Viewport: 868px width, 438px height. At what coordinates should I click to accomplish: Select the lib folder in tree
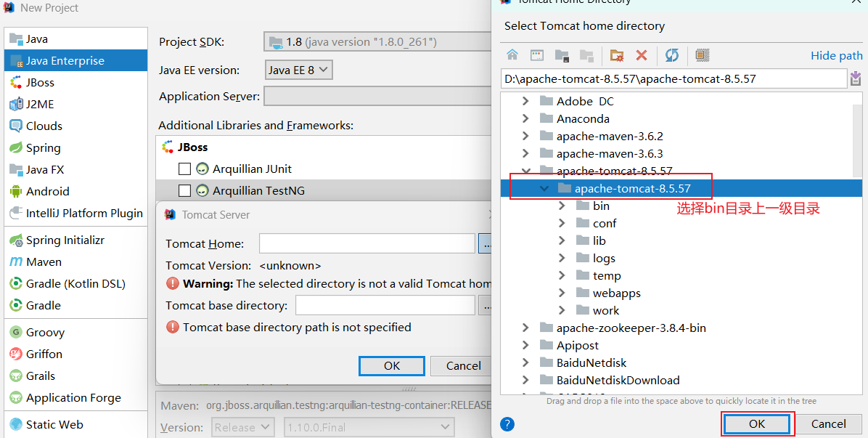coord(599,241)
